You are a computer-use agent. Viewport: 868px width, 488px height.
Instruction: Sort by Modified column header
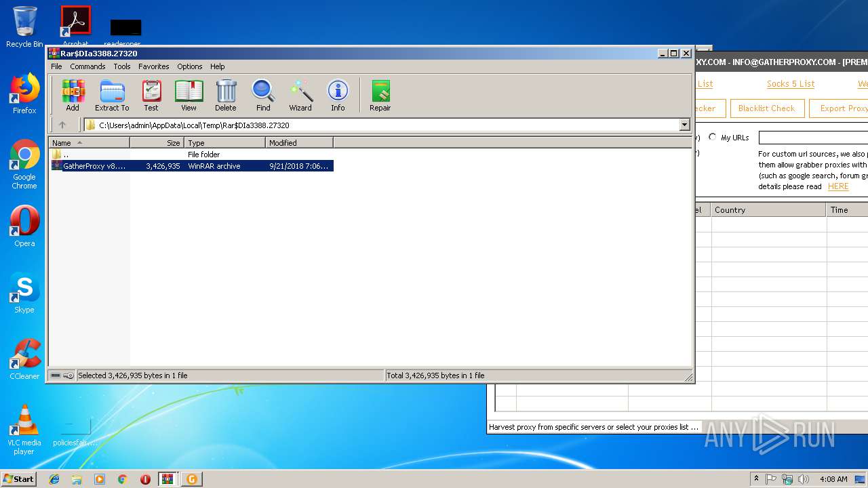click(x=299, y=143)
